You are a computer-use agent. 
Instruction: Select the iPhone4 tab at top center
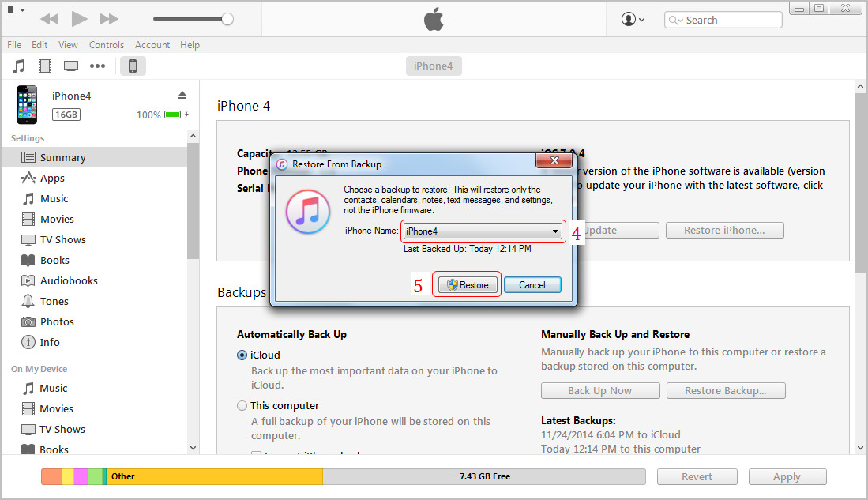[x=434, y=66]
